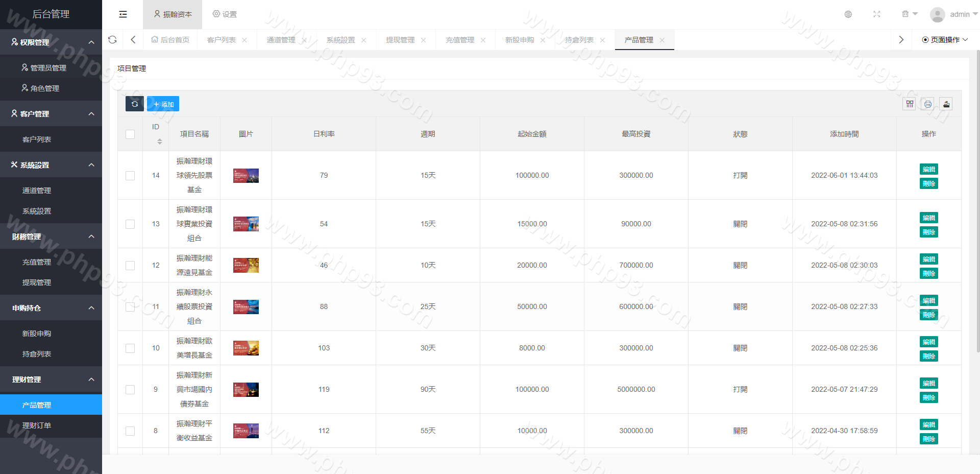This screenshot has width=980, height=474.
Task: Open the thumbnail image of product 9
Action: pos(246,390)
